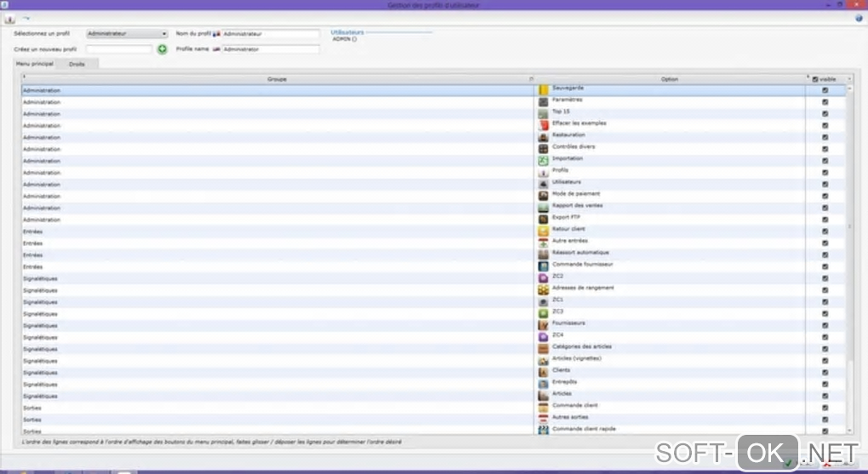The width and height of the screenshot is (868, 474).
Task: Click the Autre entrées icon
Action: 543,243
